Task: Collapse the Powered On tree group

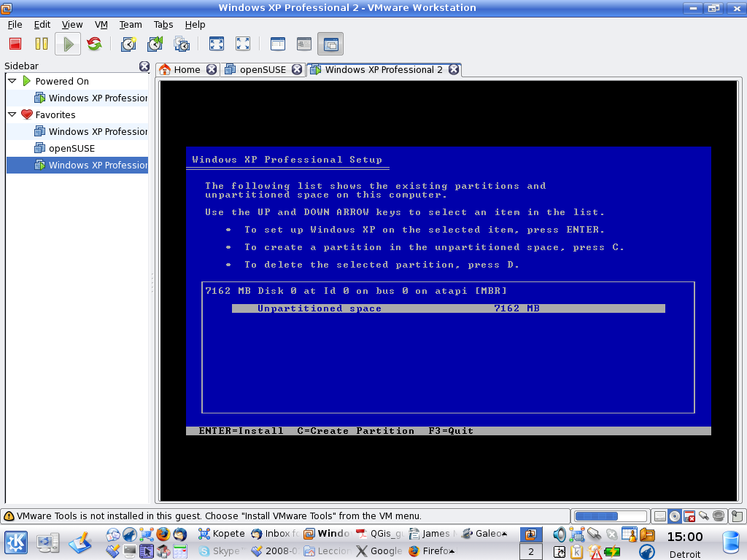Action: pyautogui.click(x=12, y=81)
